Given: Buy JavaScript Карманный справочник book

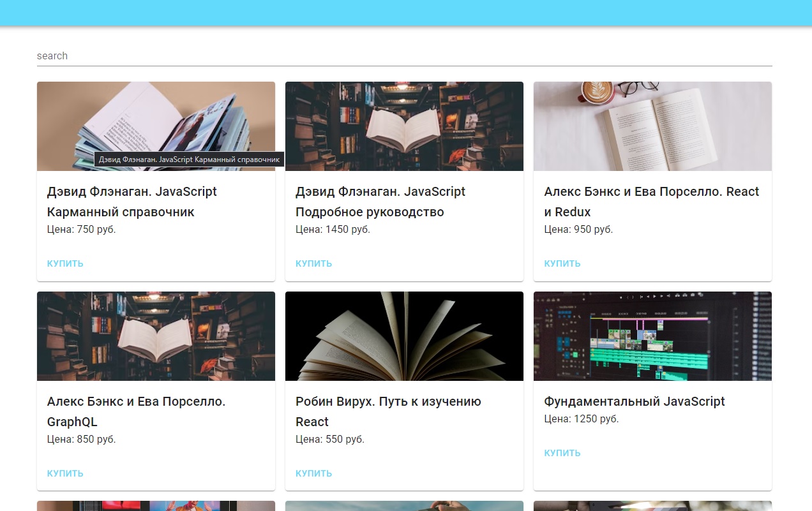Looking at the screenshot, I should point(65,263).
